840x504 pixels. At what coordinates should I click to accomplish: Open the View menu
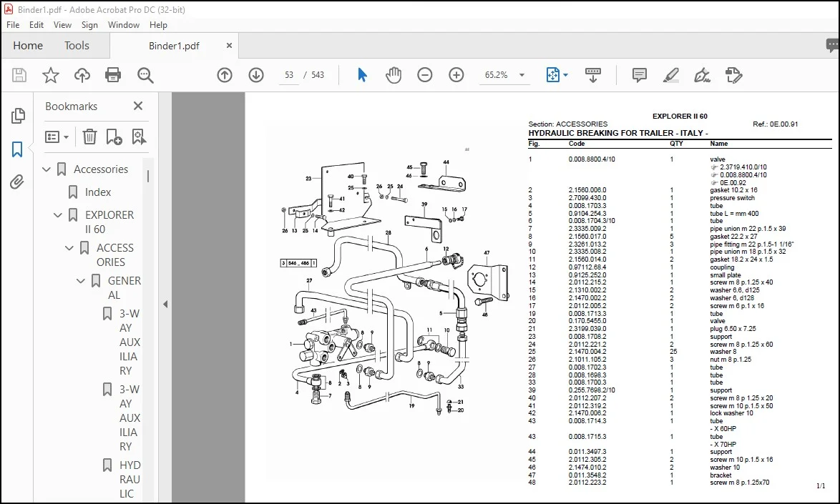tap(62, 24)
